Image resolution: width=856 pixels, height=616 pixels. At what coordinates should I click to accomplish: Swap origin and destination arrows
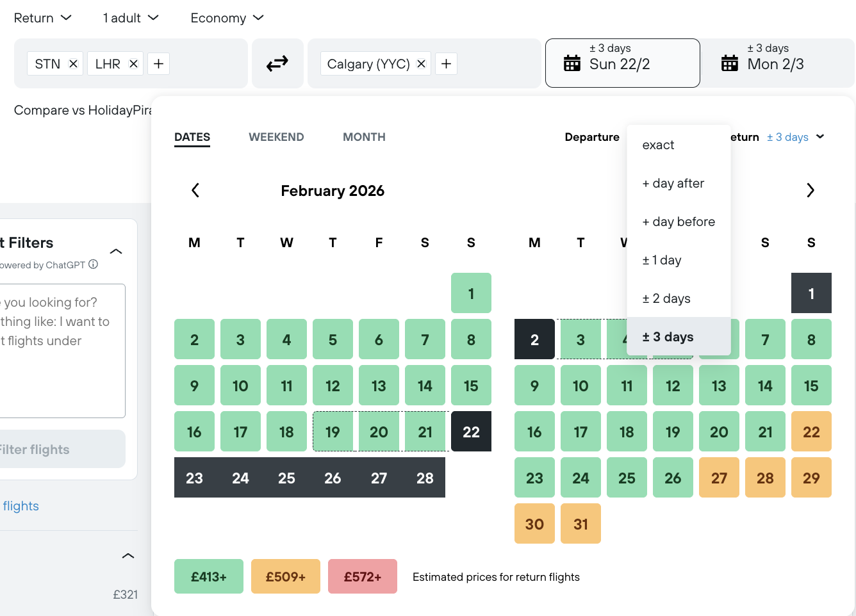(x=277, y=63)
